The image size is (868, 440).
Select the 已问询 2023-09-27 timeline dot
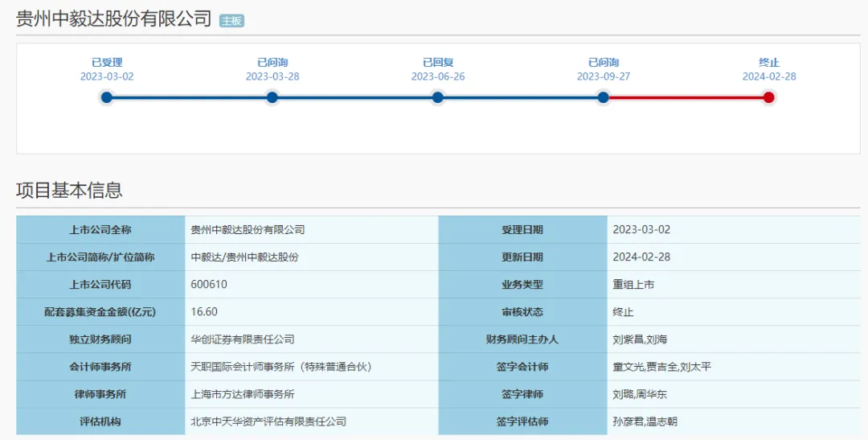(604, 97)
